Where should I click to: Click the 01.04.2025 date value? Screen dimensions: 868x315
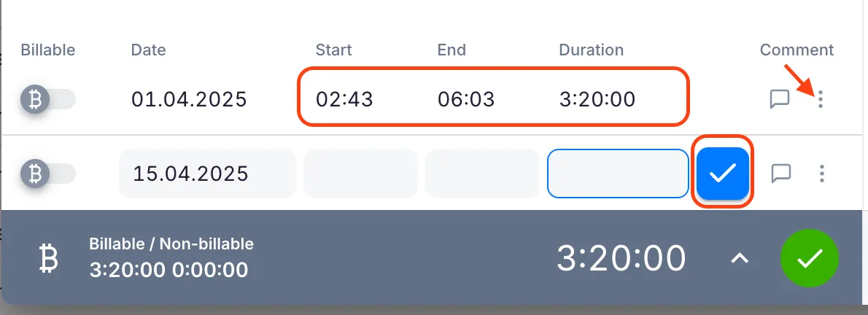[189, 99]
